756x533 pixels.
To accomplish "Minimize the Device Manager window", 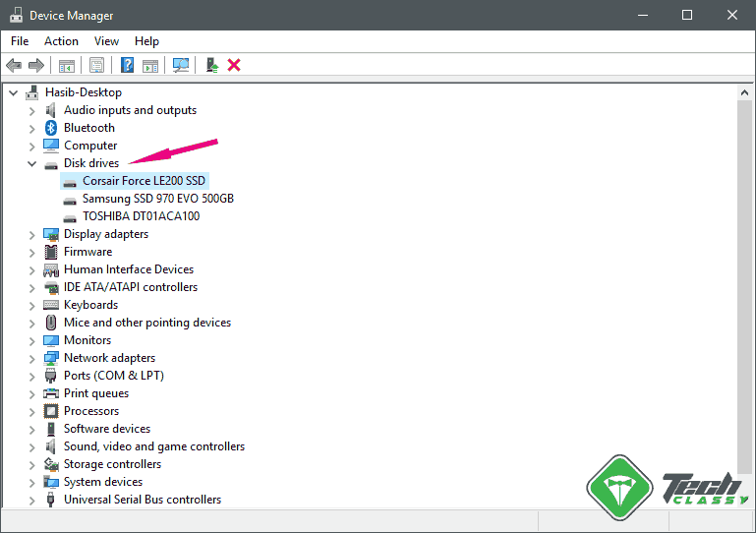I will coord(643,15).
